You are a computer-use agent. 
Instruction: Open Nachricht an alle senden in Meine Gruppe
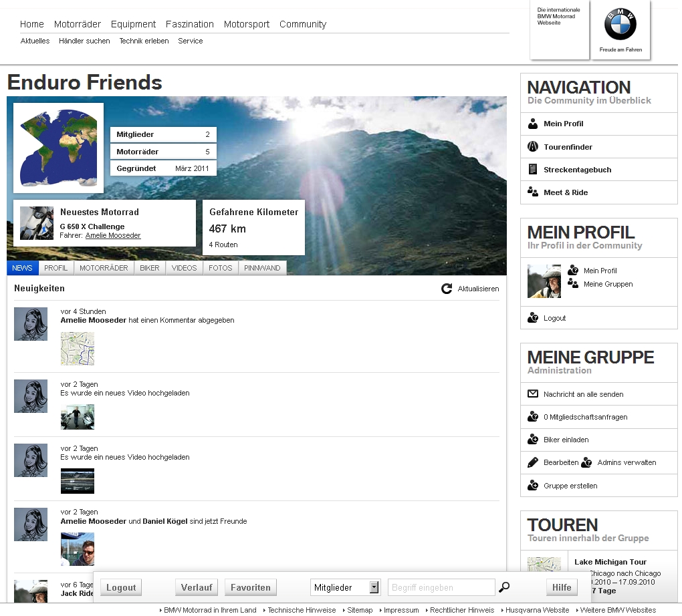click(x=533, y=394)
